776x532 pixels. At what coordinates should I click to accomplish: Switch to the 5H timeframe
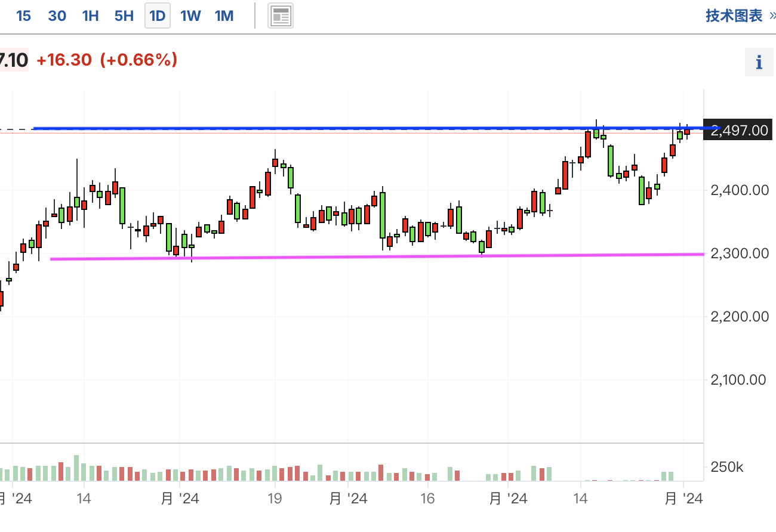click(x=124, y=16)
